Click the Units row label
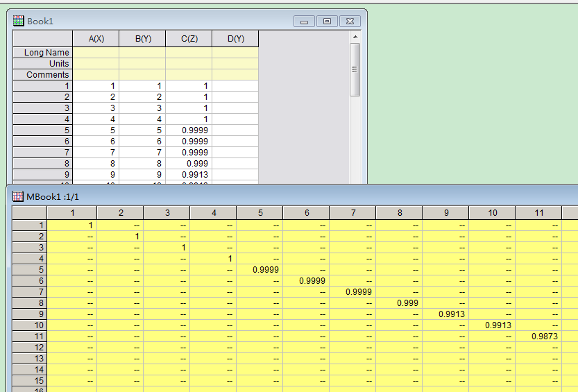 click(x=43, y=63)
